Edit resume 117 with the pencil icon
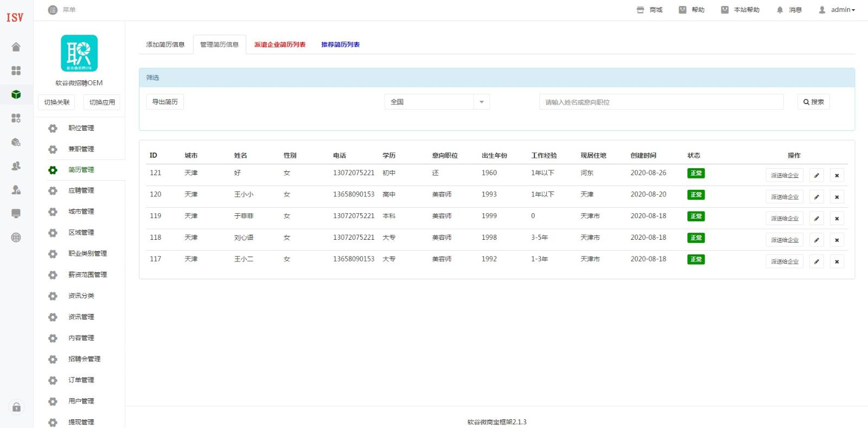The height and width of the screenshot is (428, 868). coord(816,261)
